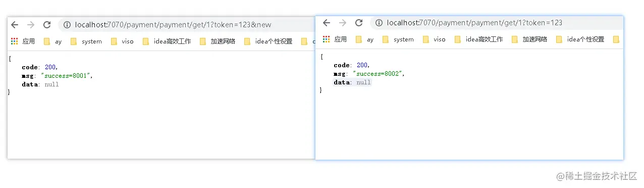Open the system bookmark folder in left window
644x188 pixels.
coord(86,41)
